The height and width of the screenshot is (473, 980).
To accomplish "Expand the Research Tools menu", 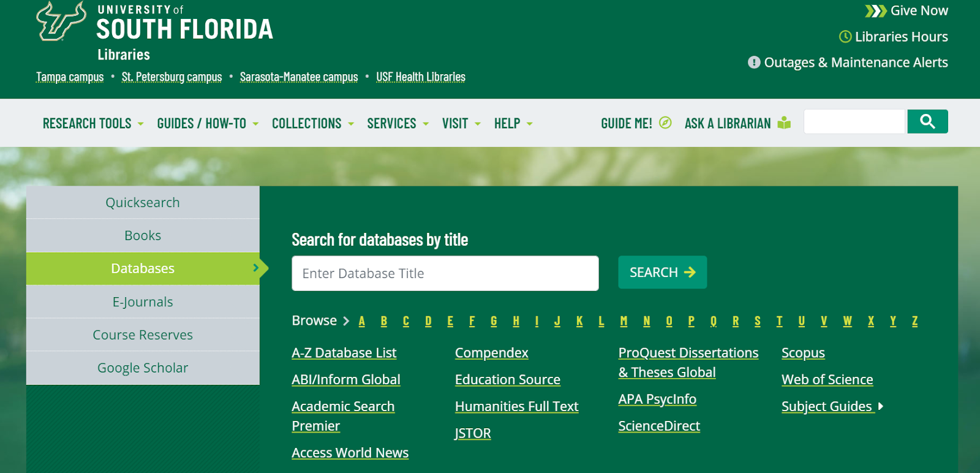I will [93, 124].
